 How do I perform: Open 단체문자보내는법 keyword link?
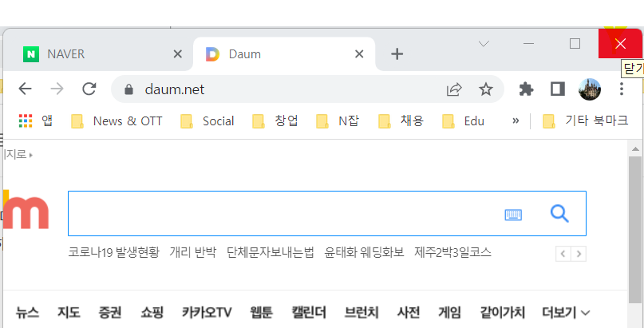coord(271,252)
